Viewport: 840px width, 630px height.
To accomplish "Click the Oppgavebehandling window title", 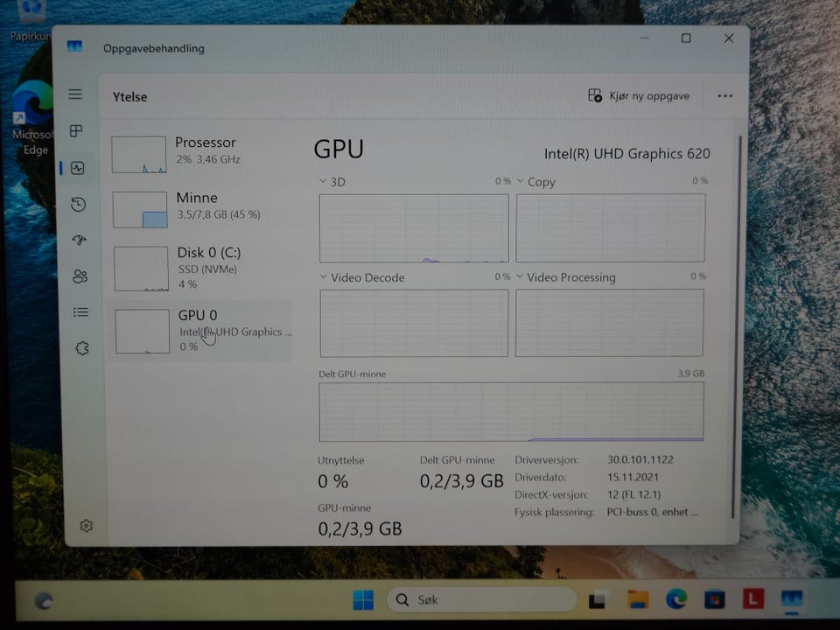I will click(x=154, y=48).
